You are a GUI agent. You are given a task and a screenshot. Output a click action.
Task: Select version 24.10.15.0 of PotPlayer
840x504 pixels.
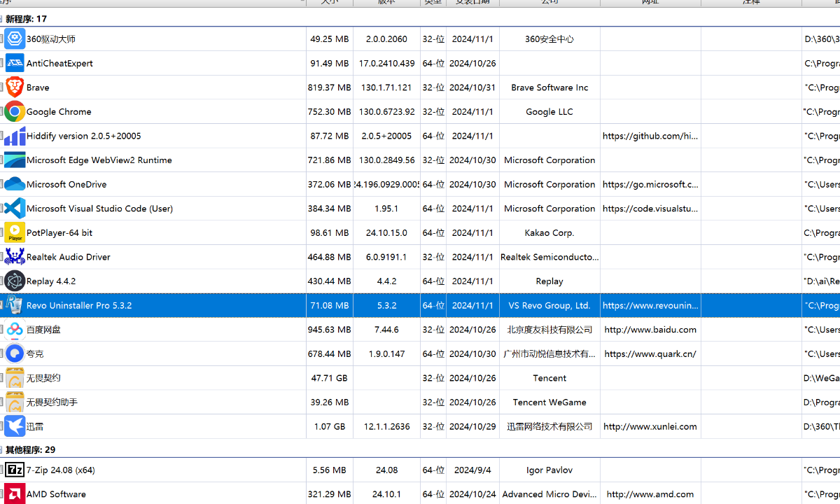coord(386,232)
